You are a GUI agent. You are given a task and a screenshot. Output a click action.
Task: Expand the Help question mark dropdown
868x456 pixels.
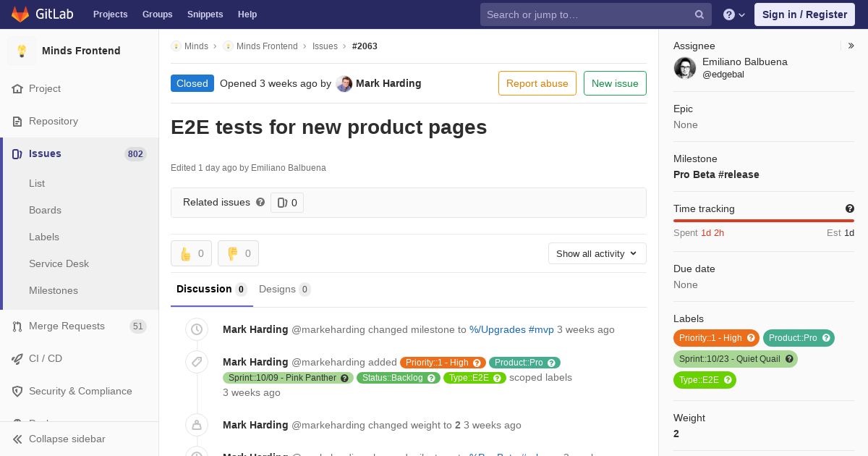(x=734, y=14)
